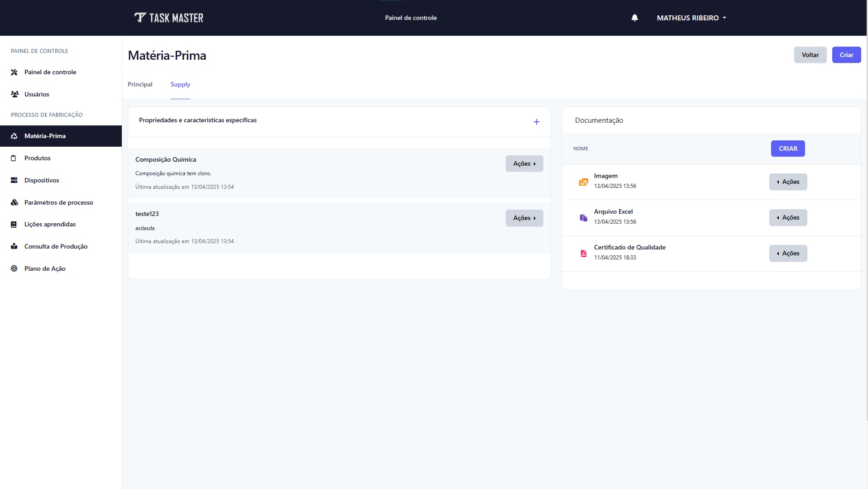Open Ações dropdown for Certificado de Qualidade
868x489 pixels.
(x=788, y=253)
